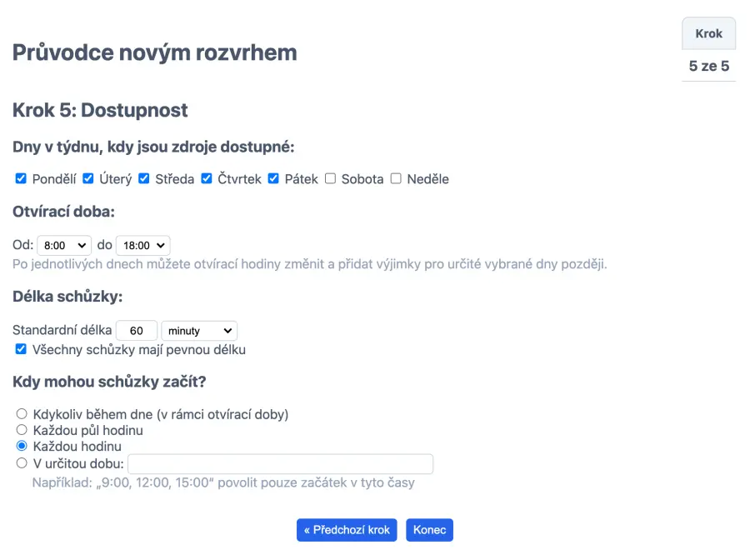Viewport: 750px width, 560px height.
Task: Expand the minuty duration unit dropdown
Action: tap(199, 331)
